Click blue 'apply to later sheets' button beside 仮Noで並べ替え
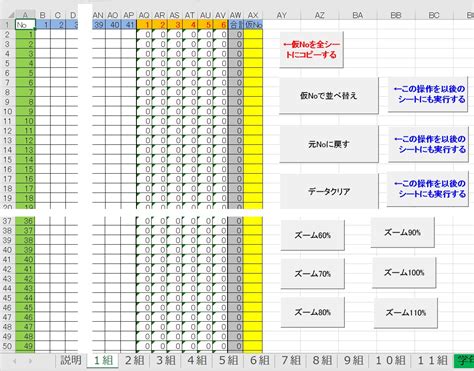Image resolution: width=474 pixels, height=371 pixels. (x=428, y=94)
